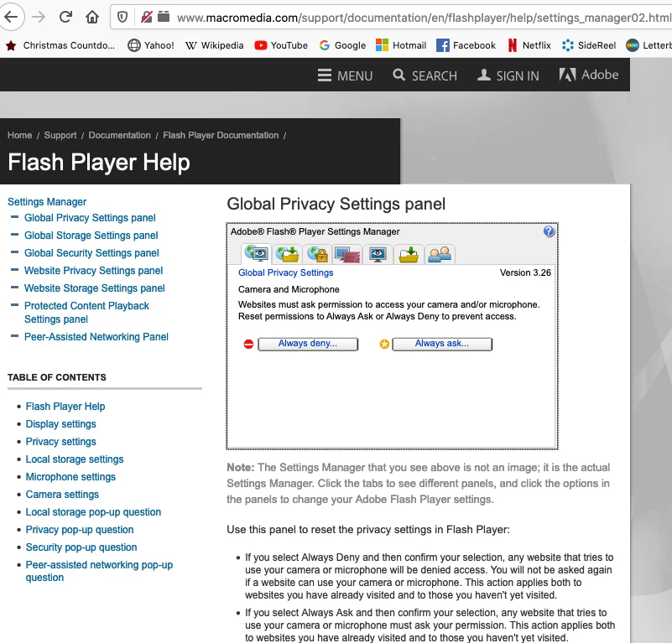Open Microphone settings in table of contents
Viewport: 672px width, 643px height.
pyautogui.click(x=70, y=476)
